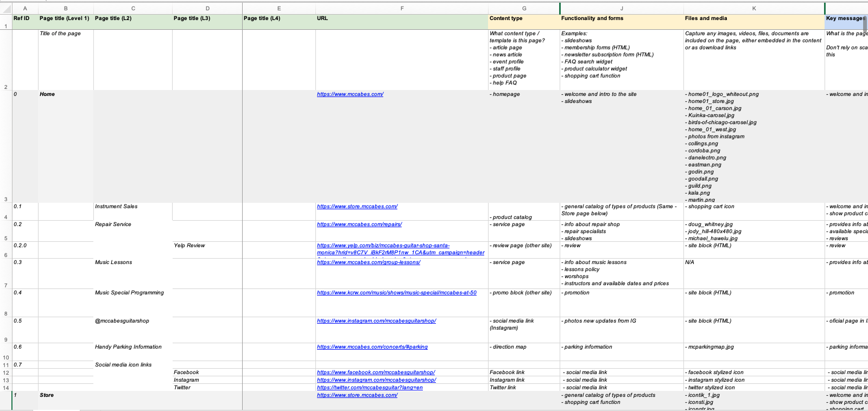The width and height of the screenshot is (868, 411).
Task: Click the 'Page title (L3)' header cell
Action: tap(207, 22)
